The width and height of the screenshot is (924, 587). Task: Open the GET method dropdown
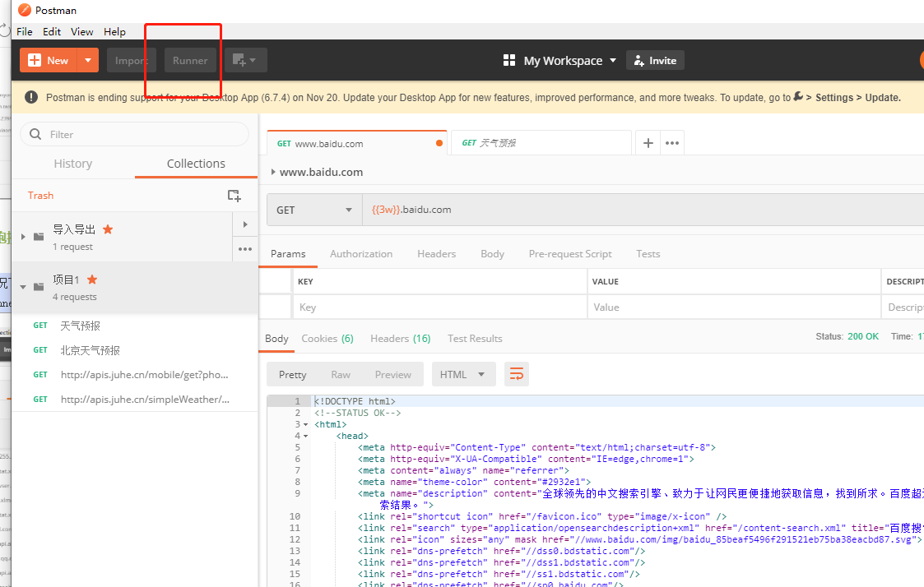[x=314, y=210]
